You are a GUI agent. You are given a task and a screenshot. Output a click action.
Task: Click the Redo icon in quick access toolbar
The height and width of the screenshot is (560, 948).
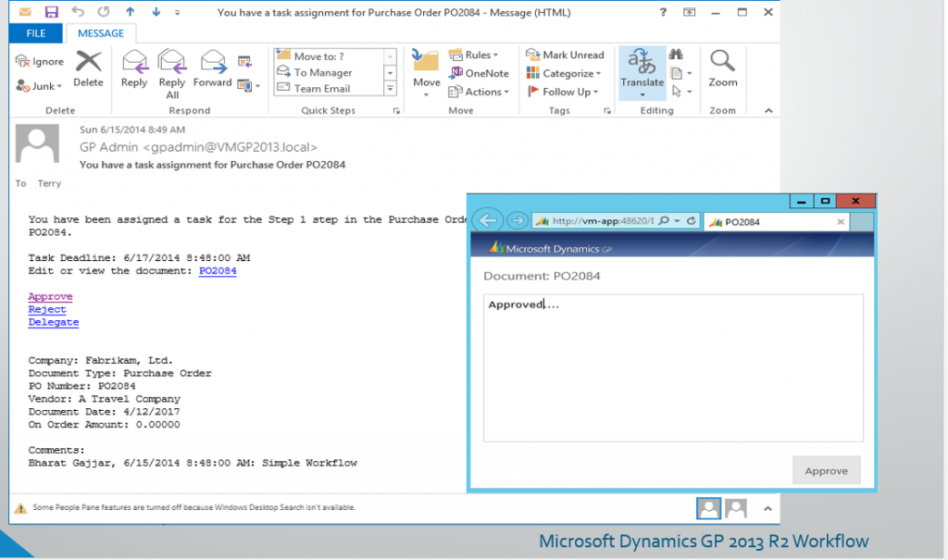104,11
